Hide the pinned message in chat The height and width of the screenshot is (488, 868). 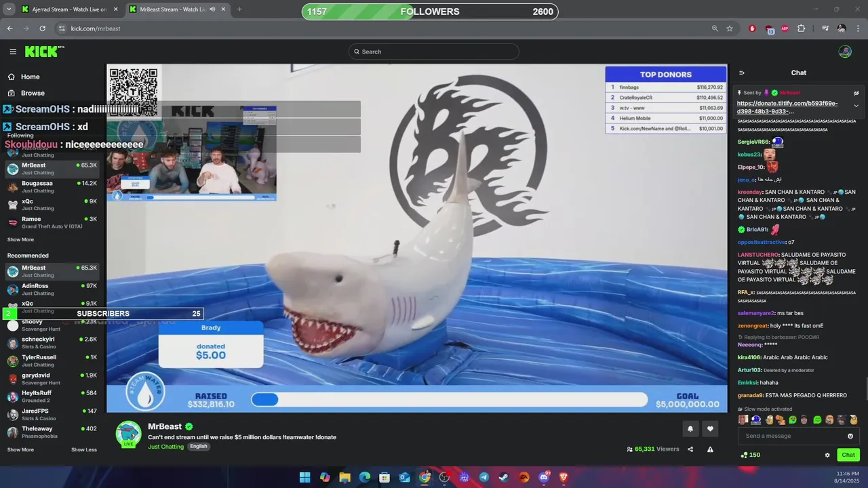point(856,93)
